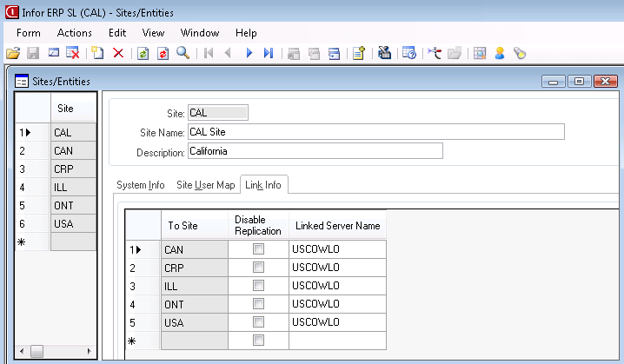Open the Window menu
Viewport: 624px width, 364px height.
tap(200, 32)
